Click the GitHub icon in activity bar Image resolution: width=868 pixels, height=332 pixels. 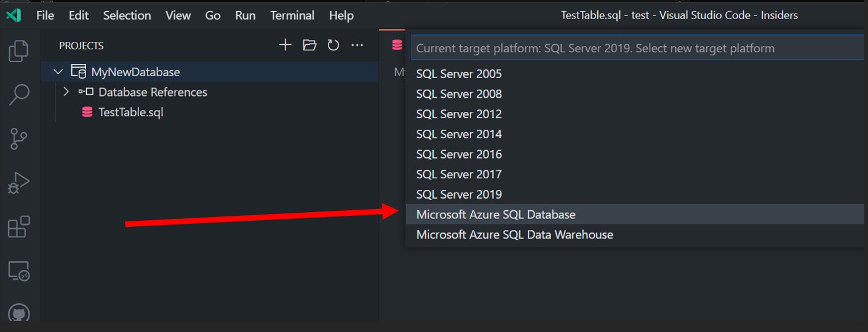click(19, 312)
